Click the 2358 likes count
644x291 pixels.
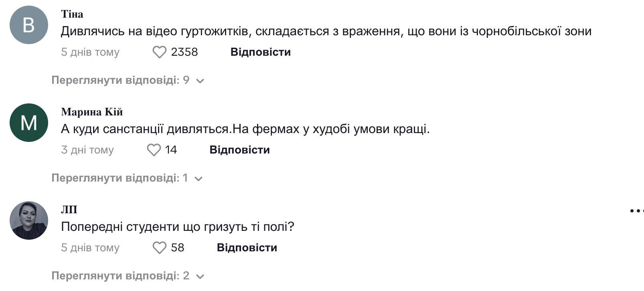pos(184,52)
